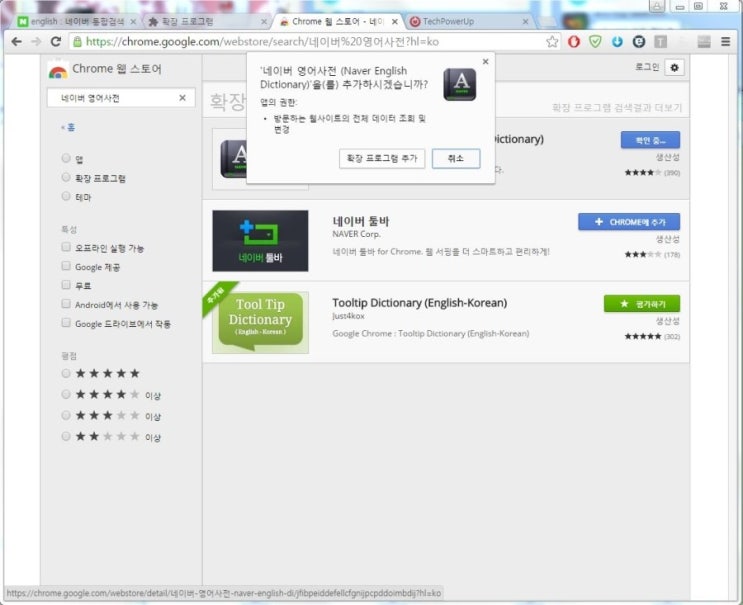Click the NAVER Corp. developer text
The image size is (743, 605).
[x=356, y=234]
